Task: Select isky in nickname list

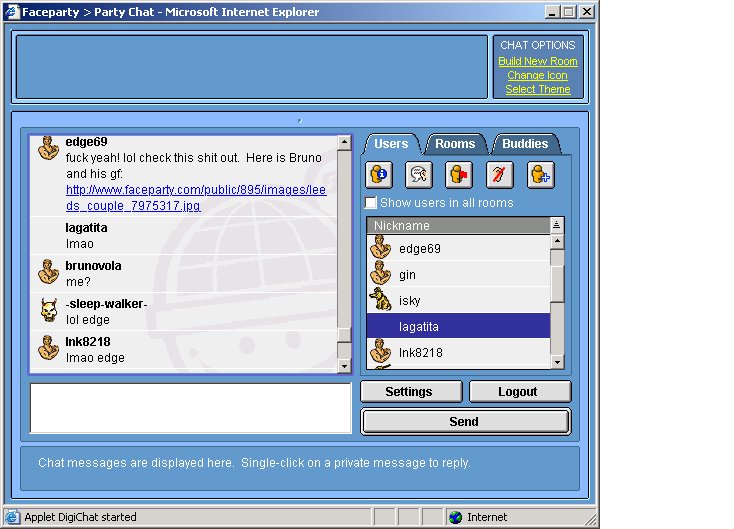Action: [458, 300]
